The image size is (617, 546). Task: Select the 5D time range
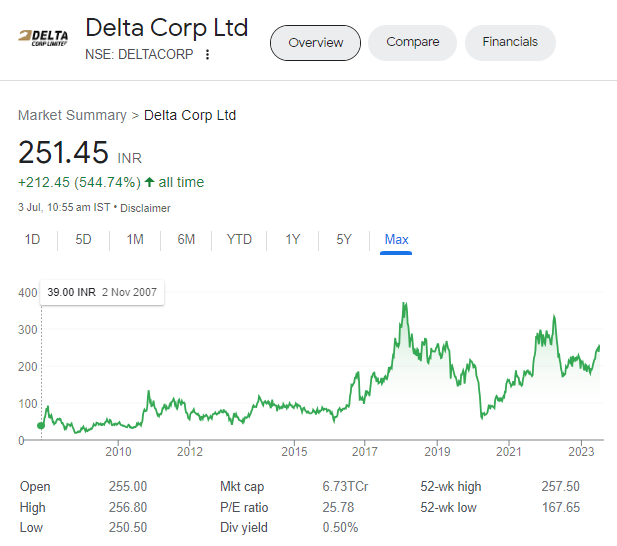(x=84, y=240)
